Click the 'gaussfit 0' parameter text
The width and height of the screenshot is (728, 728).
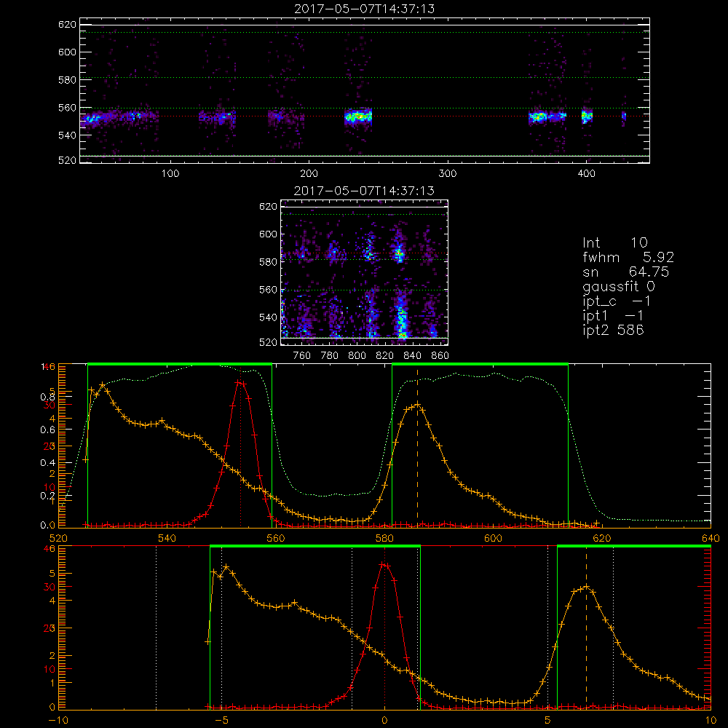(x=619, y=286)
